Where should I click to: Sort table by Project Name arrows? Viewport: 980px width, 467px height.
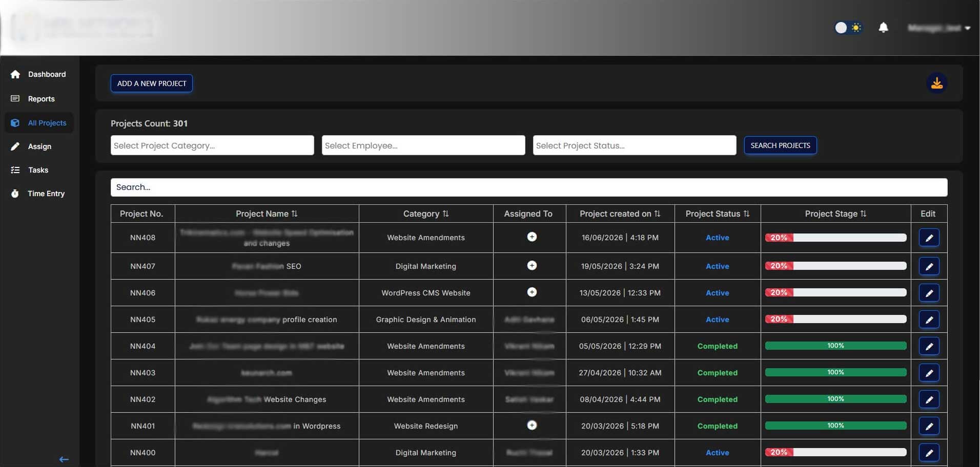tap(294, 214)
